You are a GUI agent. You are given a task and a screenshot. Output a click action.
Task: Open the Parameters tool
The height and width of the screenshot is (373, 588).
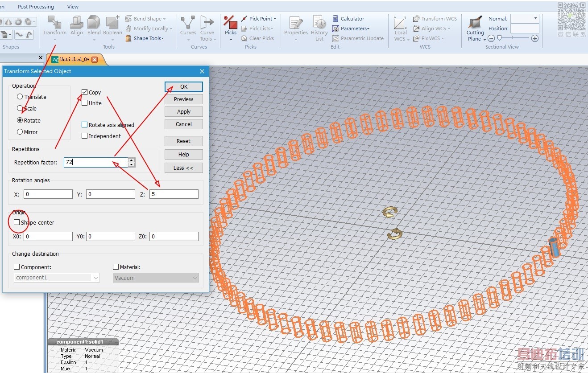pyautogui.click(x=351, y=29)
